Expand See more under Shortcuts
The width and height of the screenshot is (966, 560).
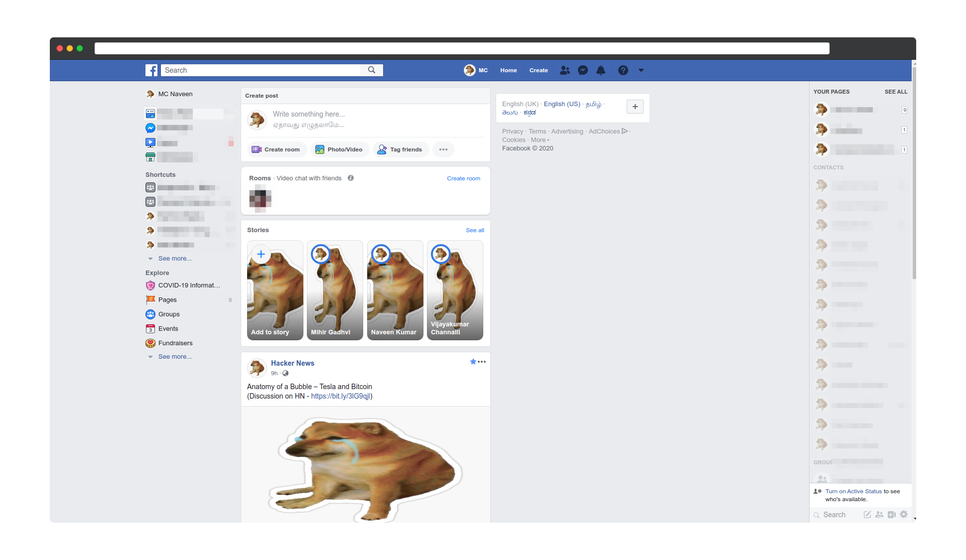click(174, 258)
